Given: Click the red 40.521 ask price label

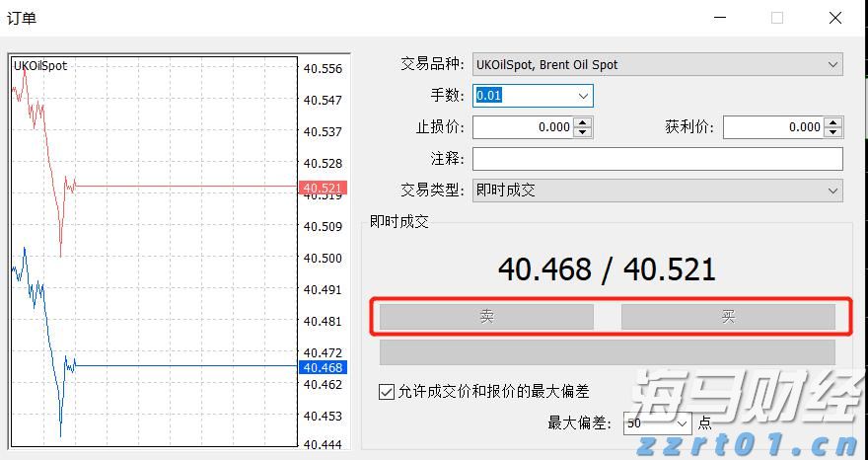Looking at the screenshot, I should pyautogui.click(x=323, y=188).
